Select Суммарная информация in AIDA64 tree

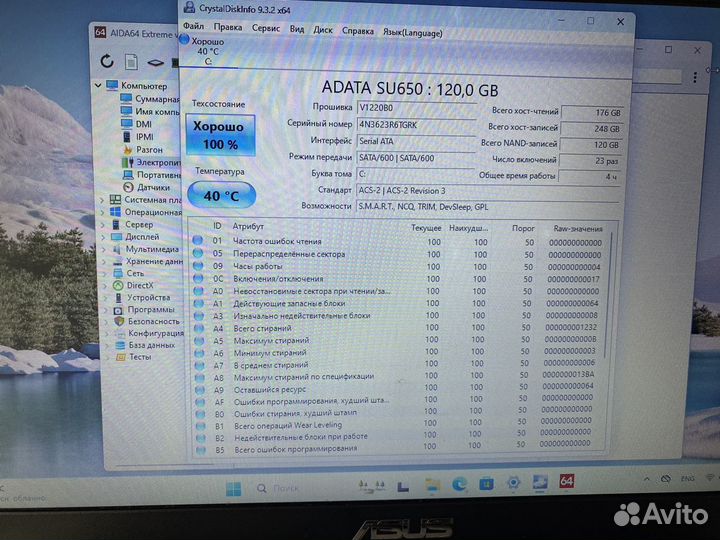pos(150,99)
